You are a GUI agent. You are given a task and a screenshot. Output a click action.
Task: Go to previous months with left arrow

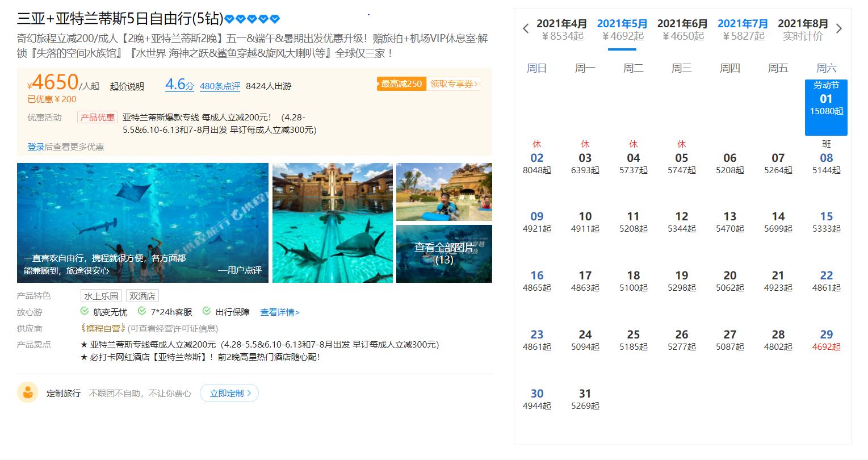coord(526,28)
